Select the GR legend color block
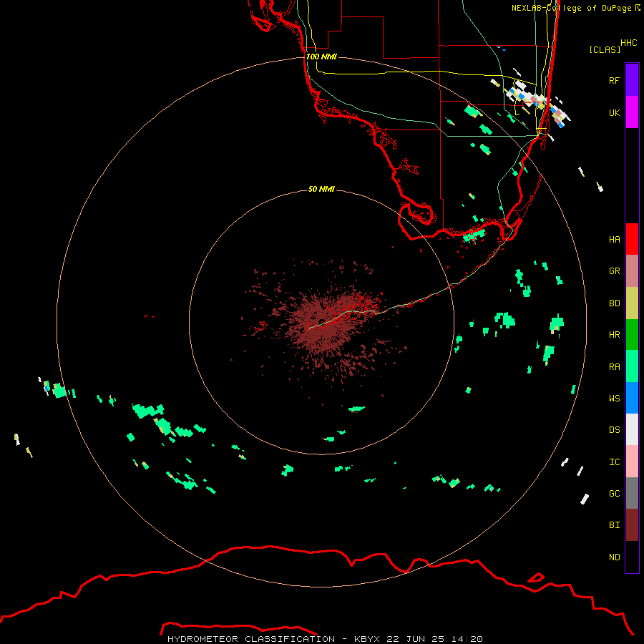This screenshot has width=644, height=644. click(632, 270)
